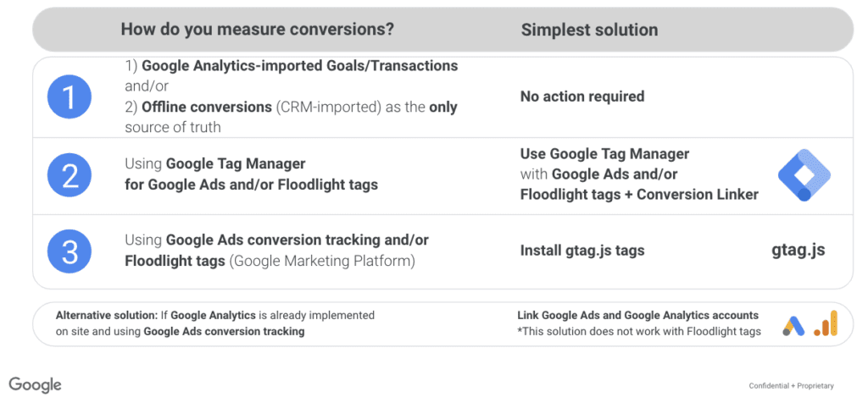868x403 pixels.
Task: Click the Google Tag Manager diamond logo
Action: pyautogui.click(x=804, y=175)
